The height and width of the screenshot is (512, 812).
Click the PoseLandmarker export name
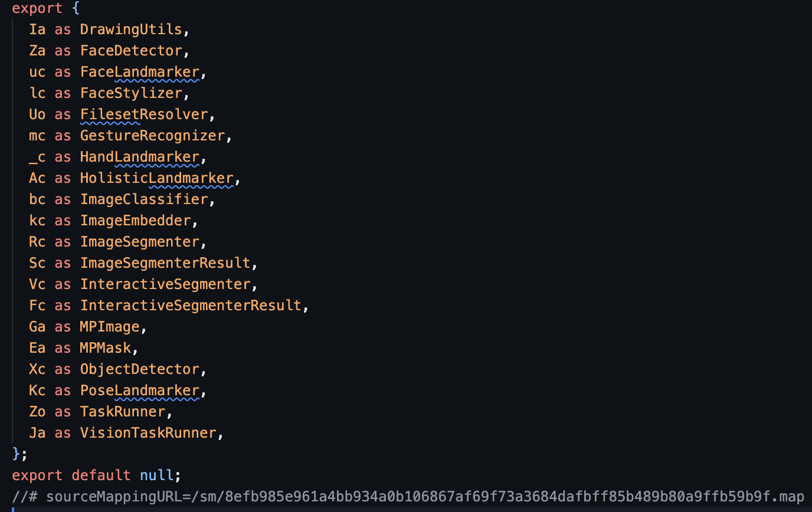[139, 390]
